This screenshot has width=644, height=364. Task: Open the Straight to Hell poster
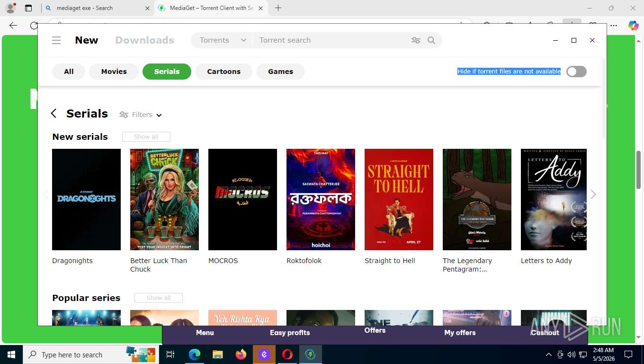coord(399,200)
